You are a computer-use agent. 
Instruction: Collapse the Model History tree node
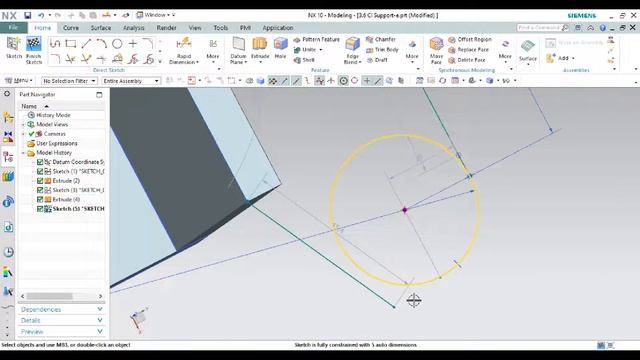coord(23,153)
